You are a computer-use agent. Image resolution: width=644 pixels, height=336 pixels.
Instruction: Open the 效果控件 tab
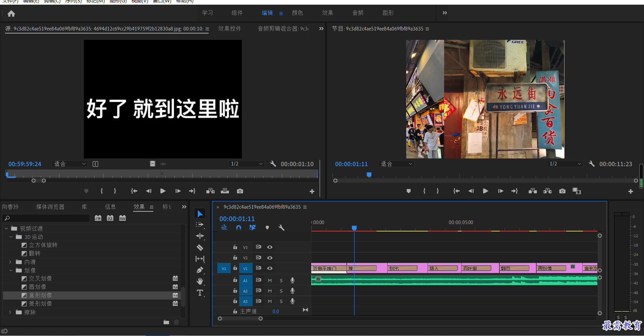[x=229, y=29]
